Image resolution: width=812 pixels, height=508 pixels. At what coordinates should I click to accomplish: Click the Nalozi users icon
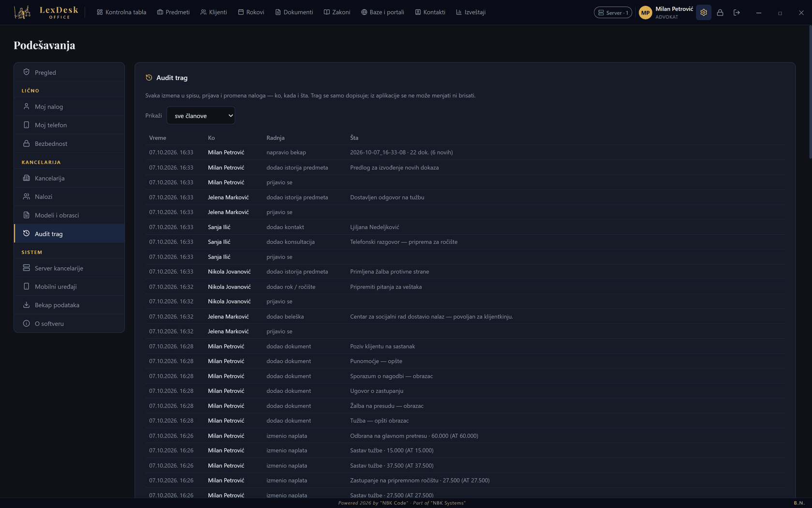(27, 196)
